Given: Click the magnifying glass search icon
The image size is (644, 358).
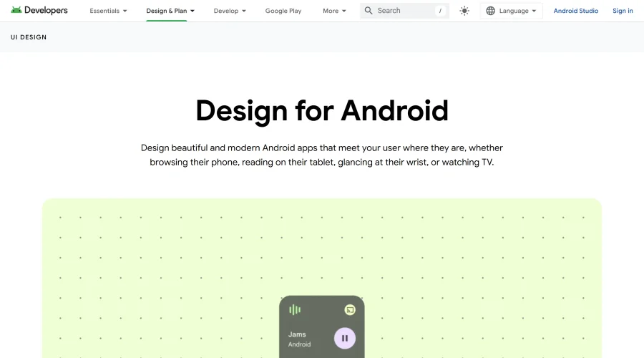Looking at the screenshot, I should tap(369, 11).
